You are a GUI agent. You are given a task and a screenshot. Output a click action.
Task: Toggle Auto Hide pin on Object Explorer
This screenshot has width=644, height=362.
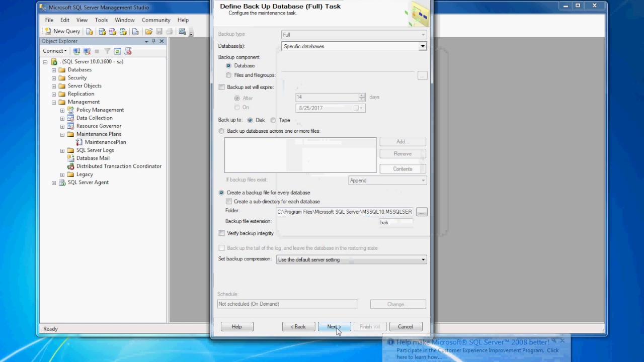click(154, 41)
